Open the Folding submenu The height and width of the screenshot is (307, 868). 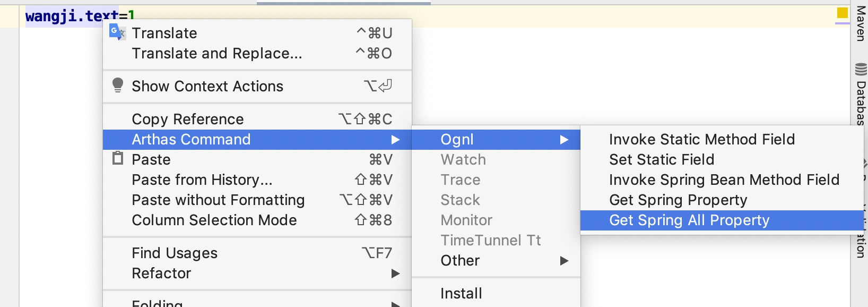257,302
